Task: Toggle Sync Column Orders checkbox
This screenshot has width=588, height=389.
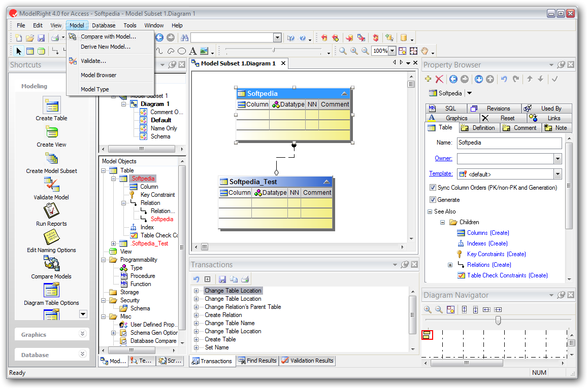Action: click(433, 188)
